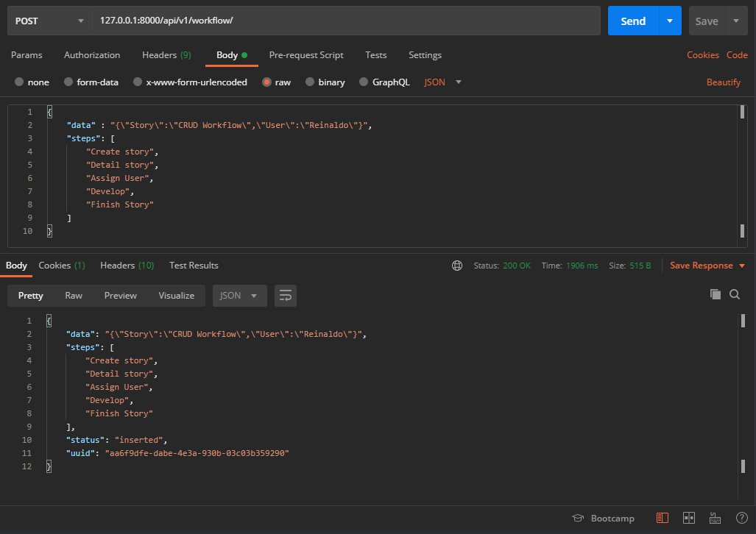
Task: Click the "inserted" status value
Action: [139, 440]
